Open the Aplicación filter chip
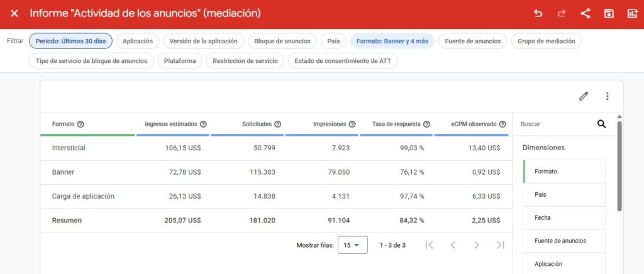 [x=138, y=41]
